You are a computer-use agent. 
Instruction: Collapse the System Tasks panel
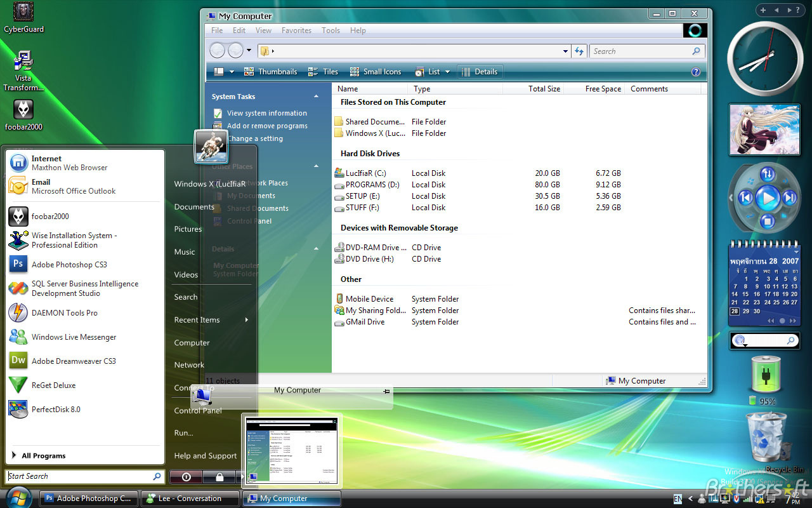tap(316, 96)
